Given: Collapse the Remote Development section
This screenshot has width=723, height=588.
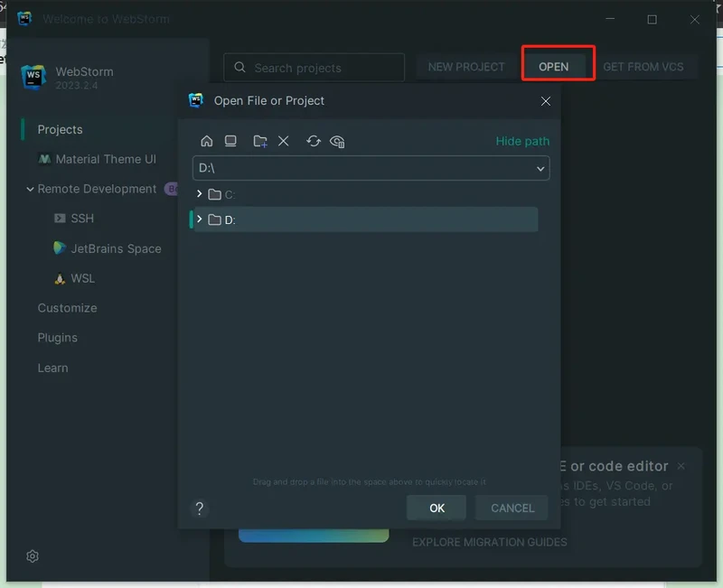Looking at the screenshot, I should point(30,190).
